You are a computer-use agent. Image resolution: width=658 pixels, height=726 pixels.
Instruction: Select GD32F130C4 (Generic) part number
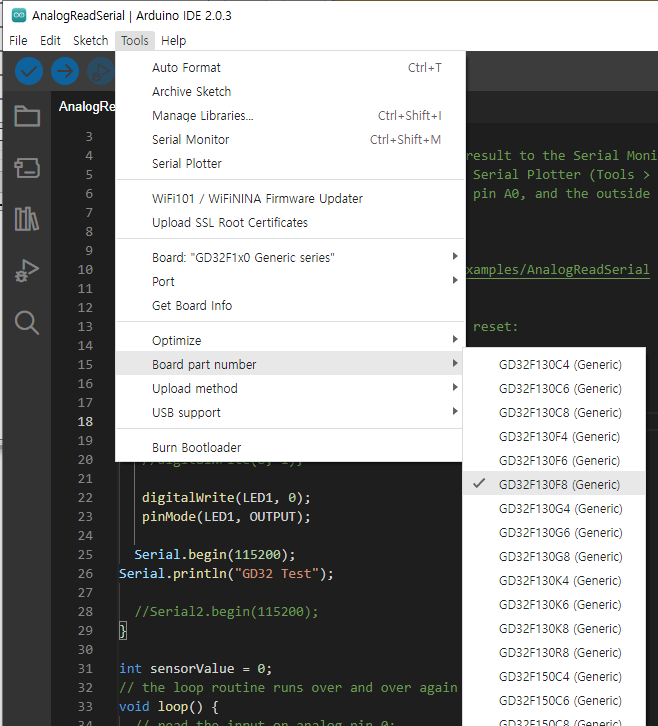pyautogui.click(x=554, y=365)
